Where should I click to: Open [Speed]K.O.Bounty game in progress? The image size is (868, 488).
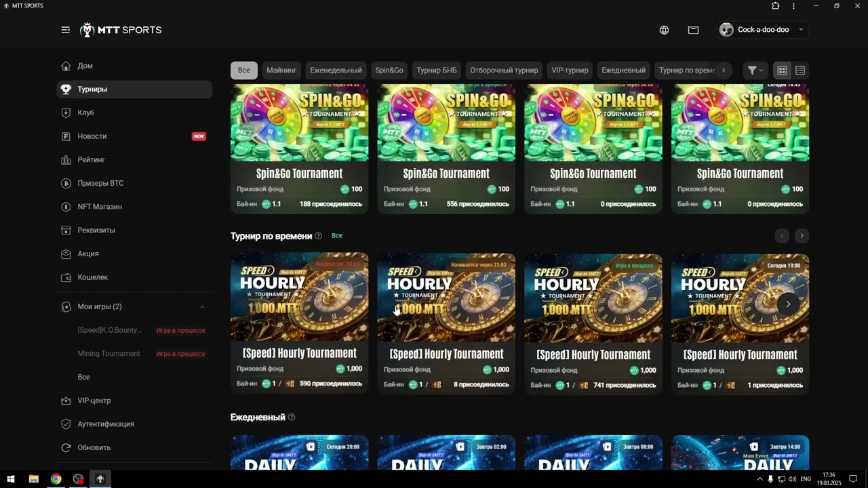coord(141,330)
